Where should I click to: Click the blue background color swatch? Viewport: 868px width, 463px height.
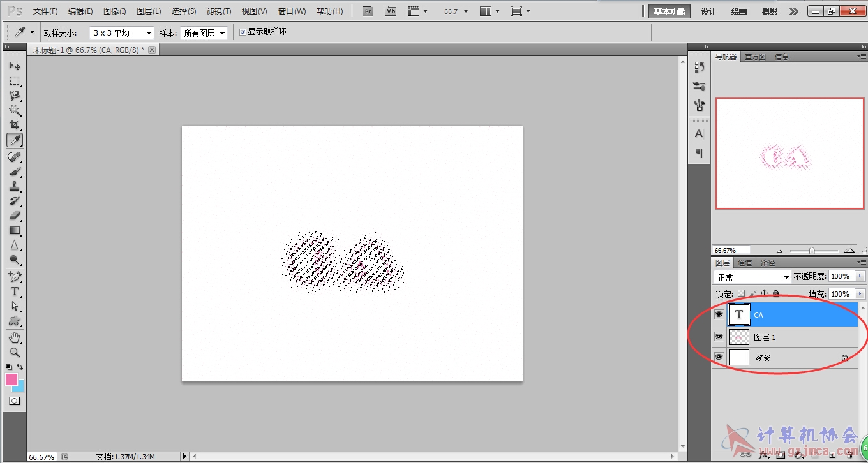[20, 387]
